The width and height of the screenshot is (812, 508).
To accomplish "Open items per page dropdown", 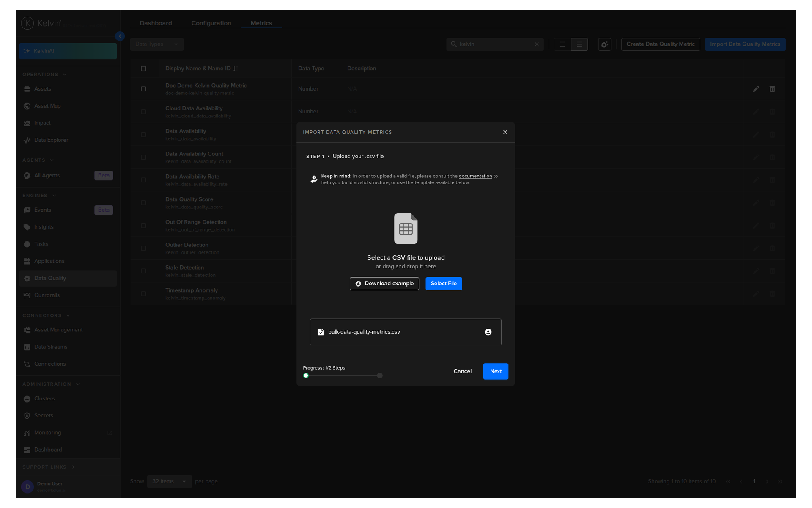I will (169, 482).
